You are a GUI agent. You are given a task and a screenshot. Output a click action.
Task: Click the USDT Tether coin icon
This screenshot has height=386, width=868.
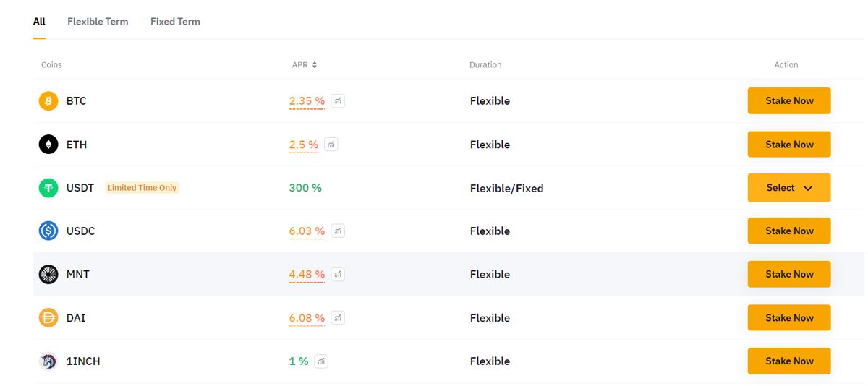pyautogui.click(x=48, y=188)
